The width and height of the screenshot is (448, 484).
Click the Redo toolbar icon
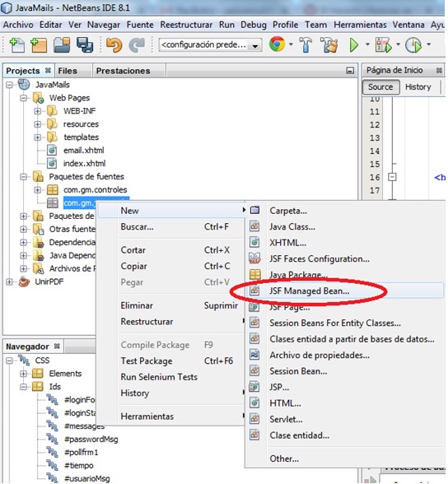[x=137, y=45]
